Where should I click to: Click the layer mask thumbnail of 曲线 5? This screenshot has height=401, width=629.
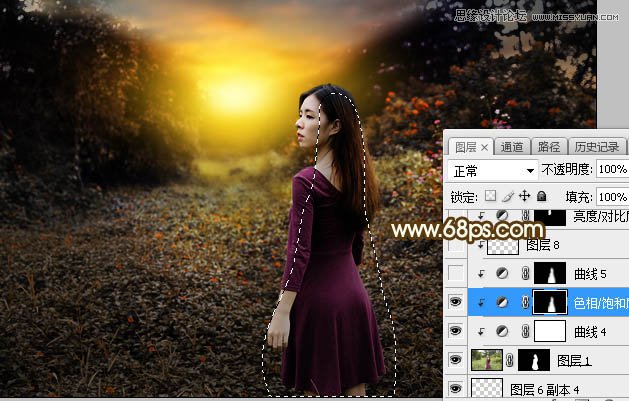(x=547, y=273)
